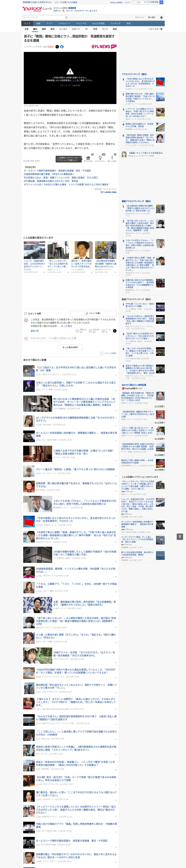
Task: Select the スポーツ category tab
Action: point(76,29)
